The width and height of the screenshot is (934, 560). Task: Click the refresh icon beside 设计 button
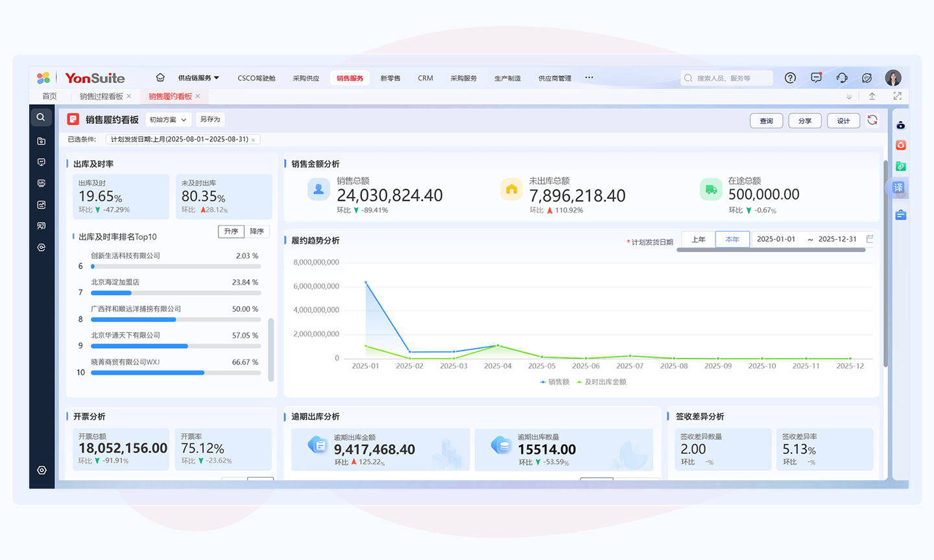pyautogui.click(x=872, y=120)
